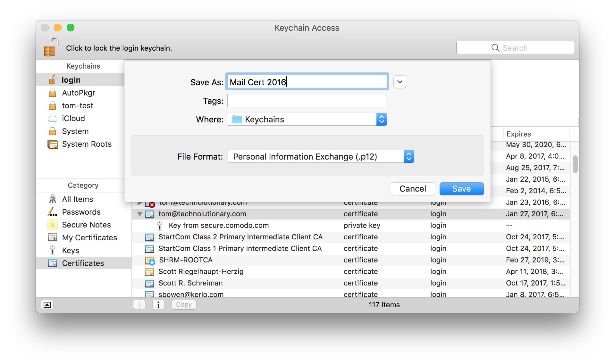
Task: Show the Secure Notes category
Action: click(86, 225)
